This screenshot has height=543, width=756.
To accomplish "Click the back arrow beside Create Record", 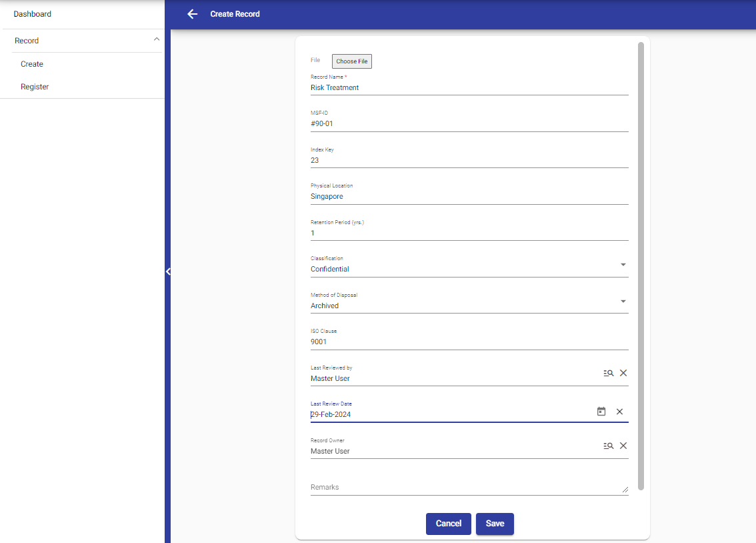I will 193,14.
